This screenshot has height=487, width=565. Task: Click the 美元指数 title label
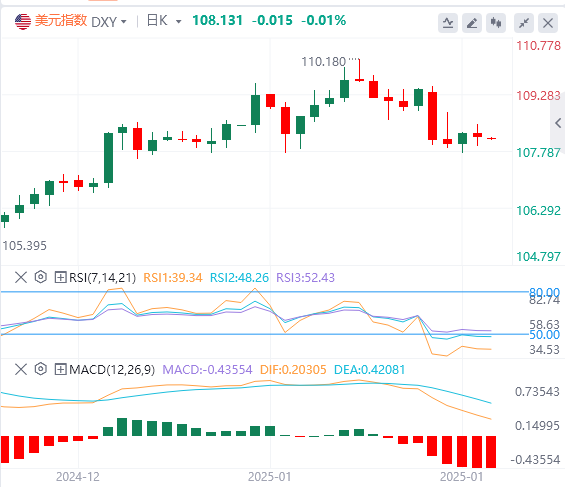[61, 21]
